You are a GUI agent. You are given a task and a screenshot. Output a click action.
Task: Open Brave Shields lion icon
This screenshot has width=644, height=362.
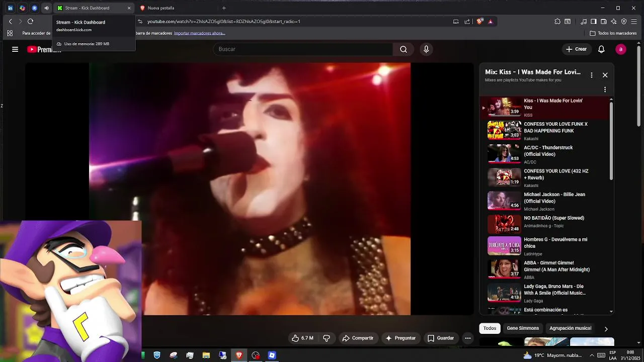point(479,22)
